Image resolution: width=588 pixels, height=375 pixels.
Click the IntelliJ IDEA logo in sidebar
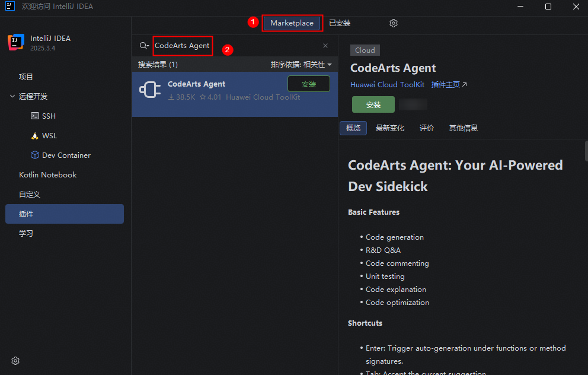(16, 42)
